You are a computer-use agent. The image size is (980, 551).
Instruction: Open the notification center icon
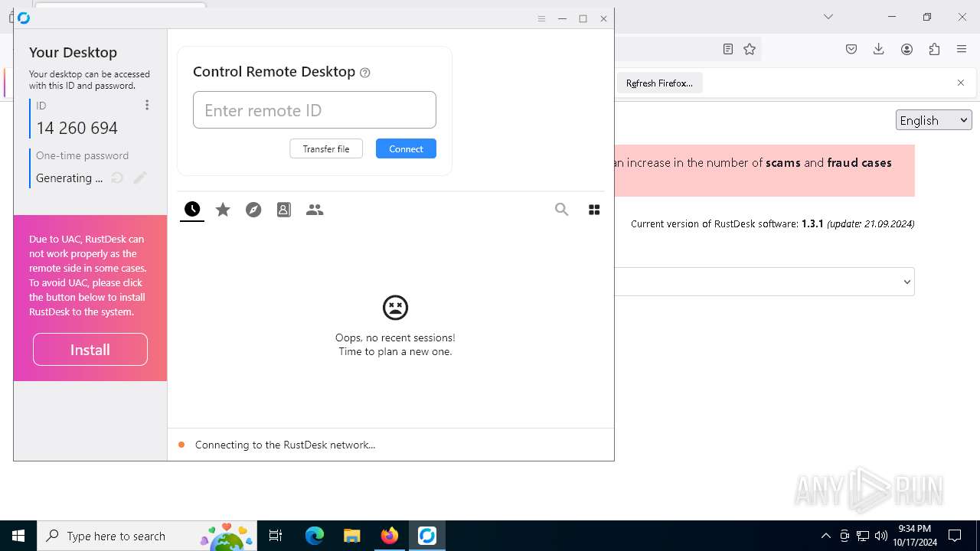[955, 536]
